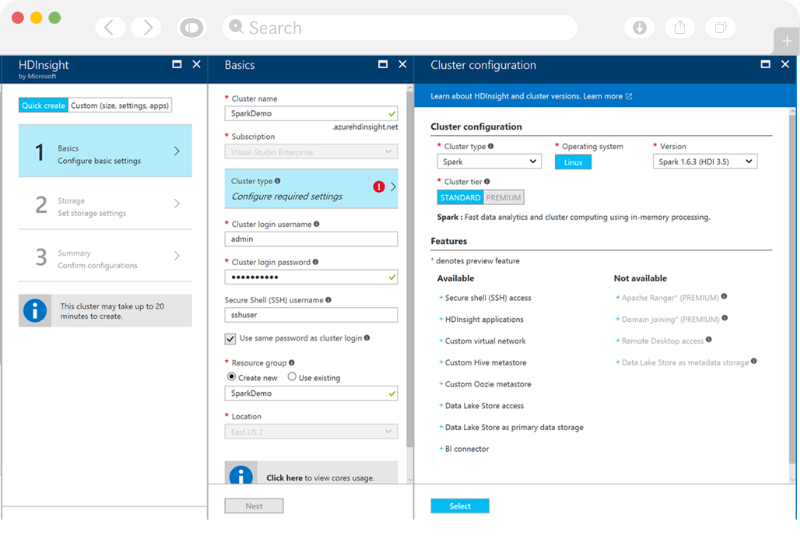This screenshot has width=800, height=550.
Task: Open info icon for Domain joining
Action: click(724, 318)
